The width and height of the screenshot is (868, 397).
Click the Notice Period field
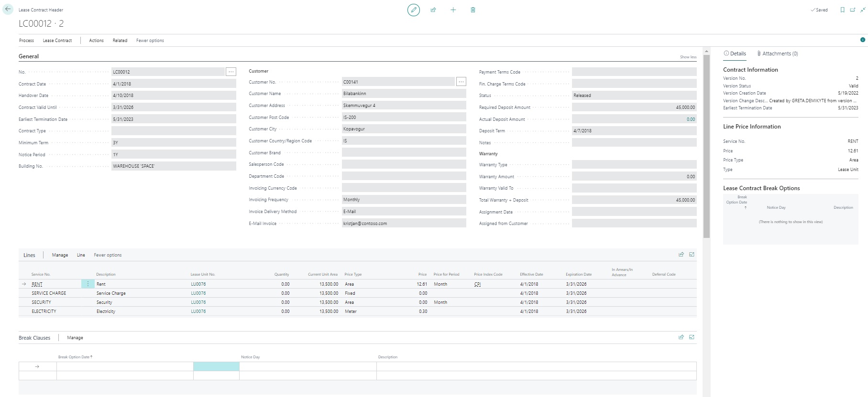(x=174, y=154)
